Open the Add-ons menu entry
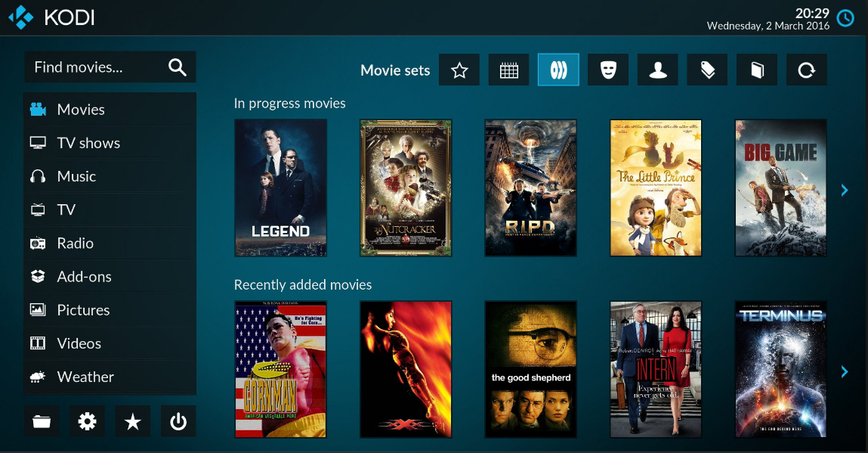This screenshot has height=453, width=868. tap(110, 277)
